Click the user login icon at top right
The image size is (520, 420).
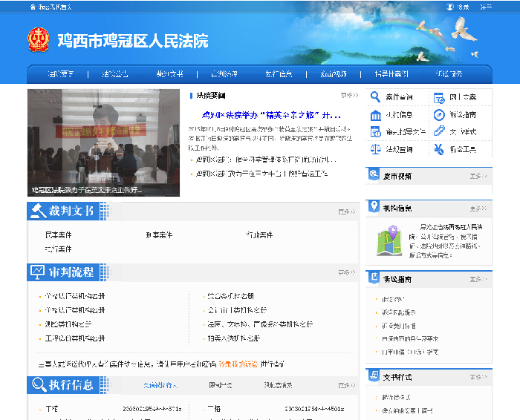coord(450,7)
